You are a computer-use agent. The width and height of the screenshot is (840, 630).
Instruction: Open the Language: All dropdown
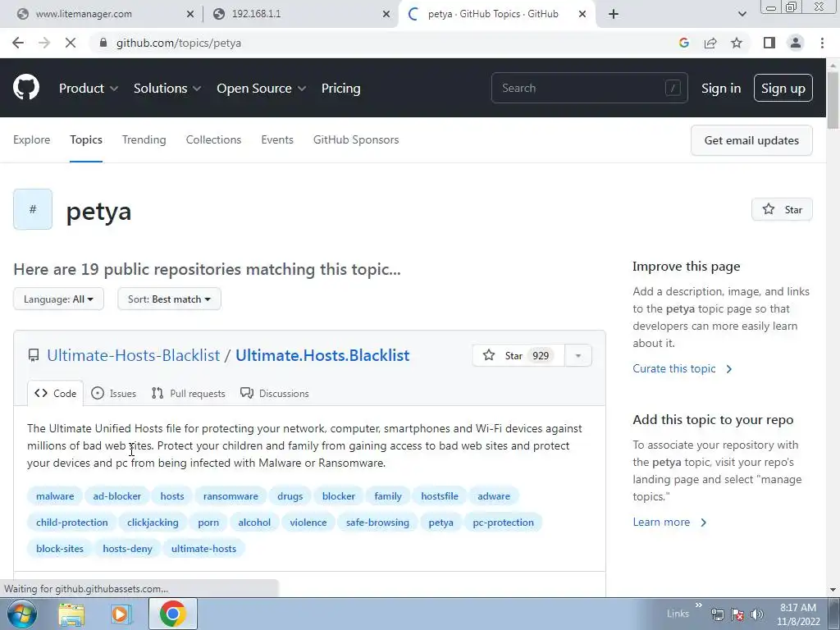[x=58, y=299]
